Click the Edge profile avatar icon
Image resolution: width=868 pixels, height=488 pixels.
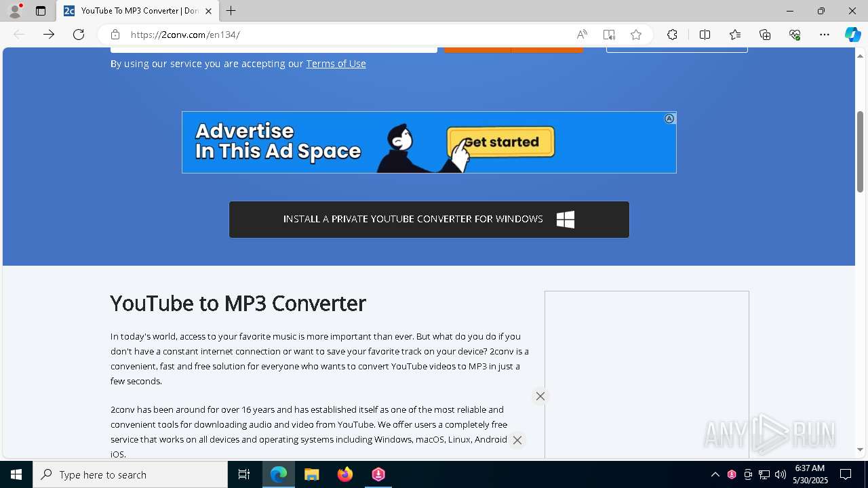tap(15, 11)
